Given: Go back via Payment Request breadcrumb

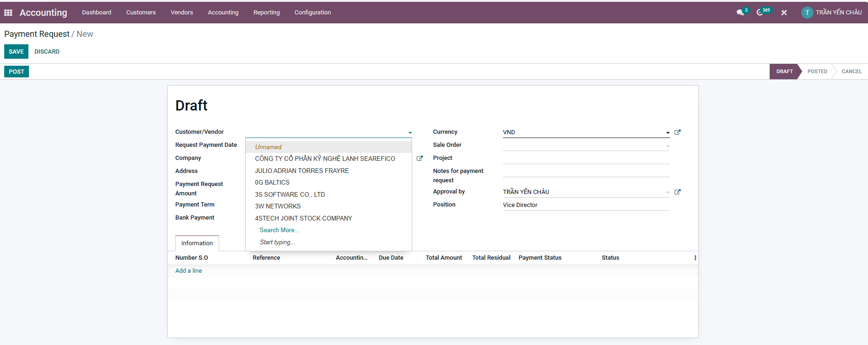Looking at the screenshot, I should 37,34.
